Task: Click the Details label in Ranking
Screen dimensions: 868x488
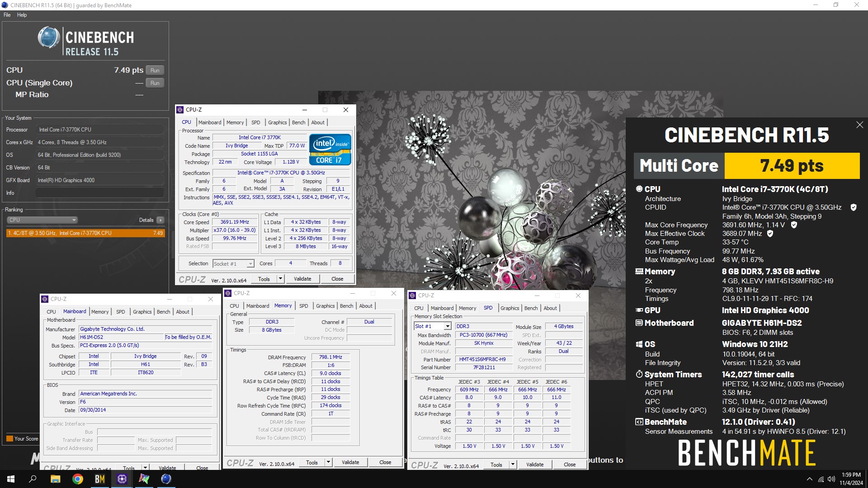Action: coord(146,220)
